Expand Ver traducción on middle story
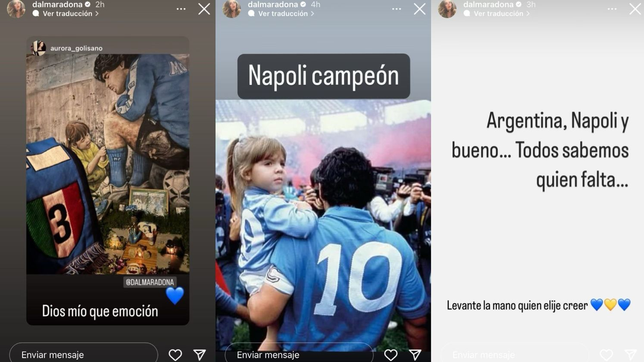 tap(281, 14)
